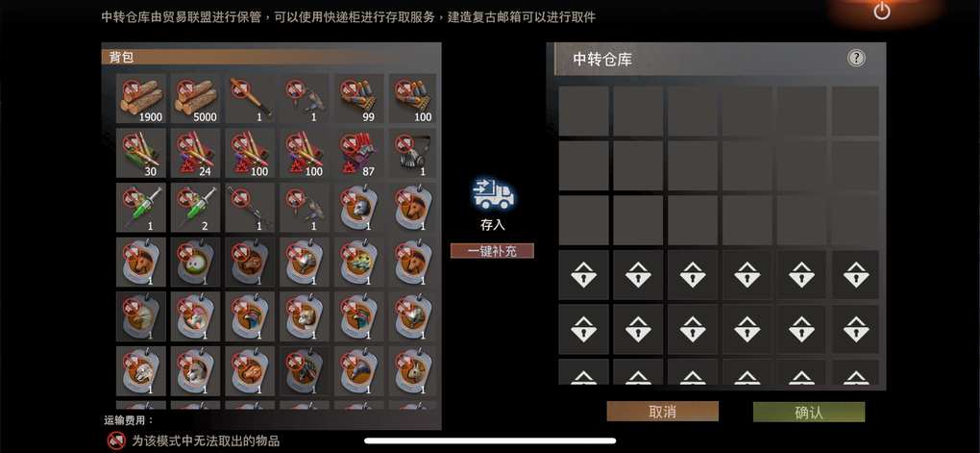Click the first empty warehouse slot
The width and height of the screenshot is (980, 453).
[x=584, y=112]
